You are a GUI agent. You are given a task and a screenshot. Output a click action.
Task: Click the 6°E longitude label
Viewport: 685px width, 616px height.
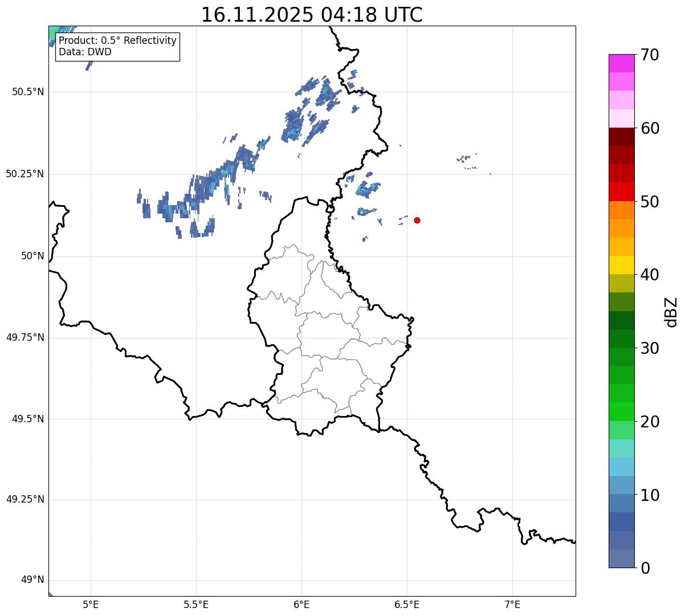pyautogui.click(x=301, y=605)
